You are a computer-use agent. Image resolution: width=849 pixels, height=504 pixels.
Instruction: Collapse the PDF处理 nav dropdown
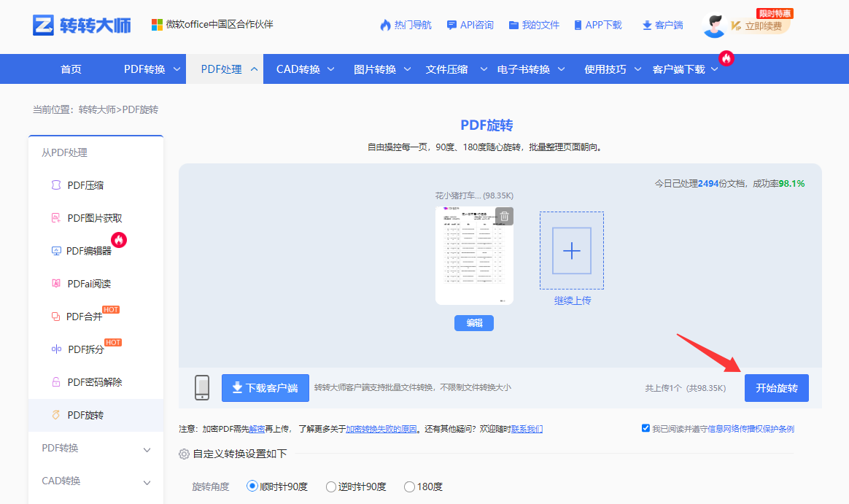point(254,69)
